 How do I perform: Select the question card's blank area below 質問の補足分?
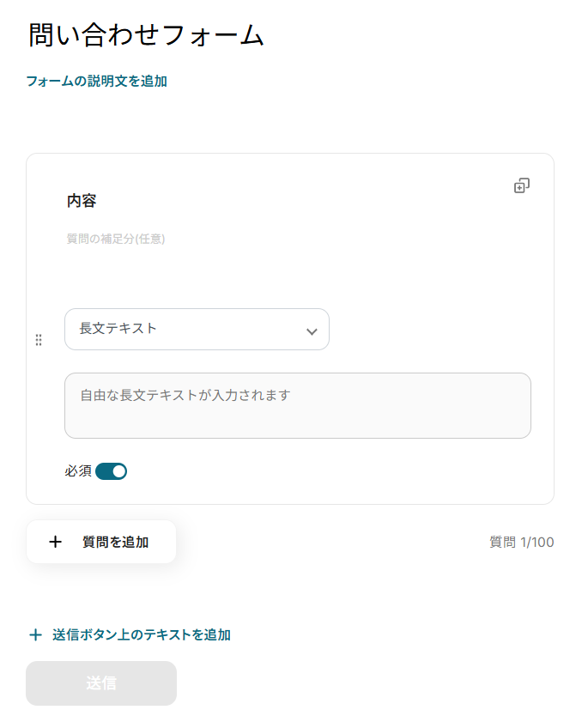(x=292, y=275)
